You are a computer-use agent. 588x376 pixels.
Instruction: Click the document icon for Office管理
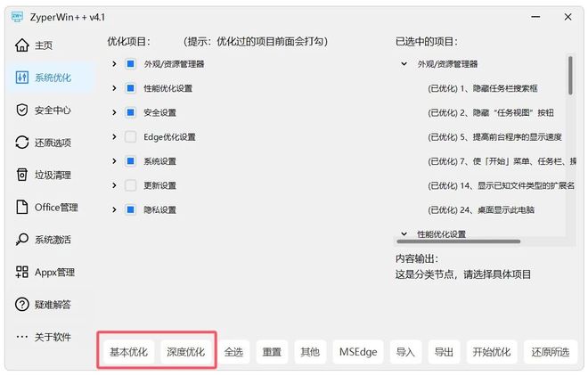pos(21,207)
